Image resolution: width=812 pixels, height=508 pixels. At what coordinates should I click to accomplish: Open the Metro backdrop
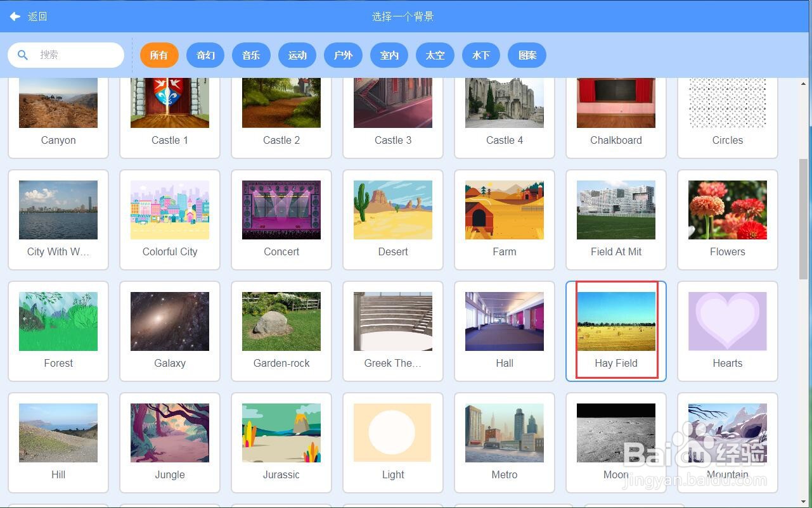505,443
